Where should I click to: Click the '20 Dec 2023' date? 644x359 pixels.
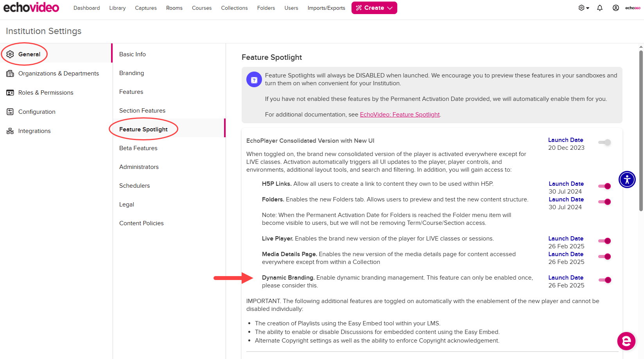click(x=566, y=148)
